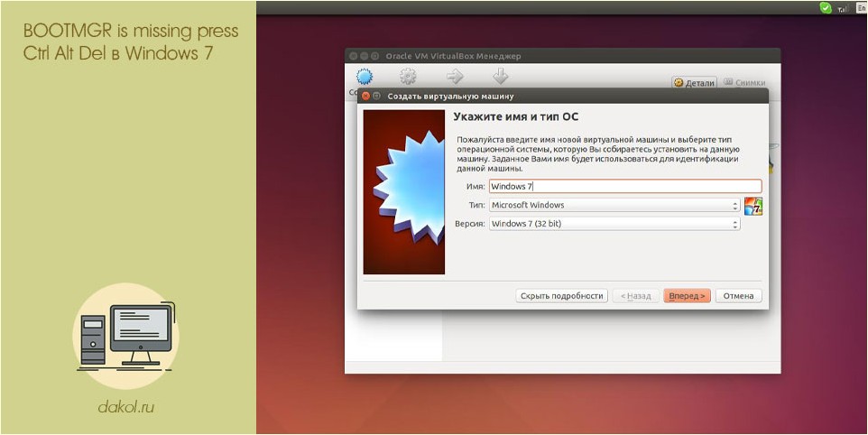Click the Отмена button

pos(738,296)
